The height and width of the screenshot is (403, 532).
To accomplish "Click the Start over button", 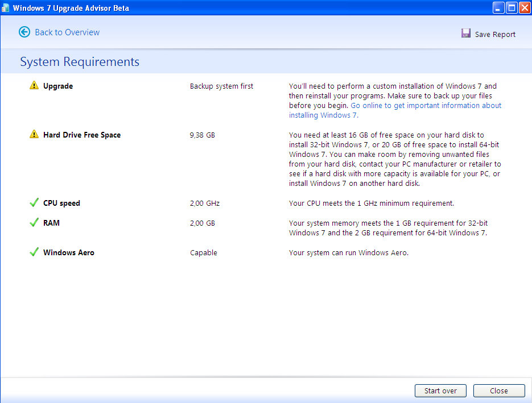I will [440, 391].
